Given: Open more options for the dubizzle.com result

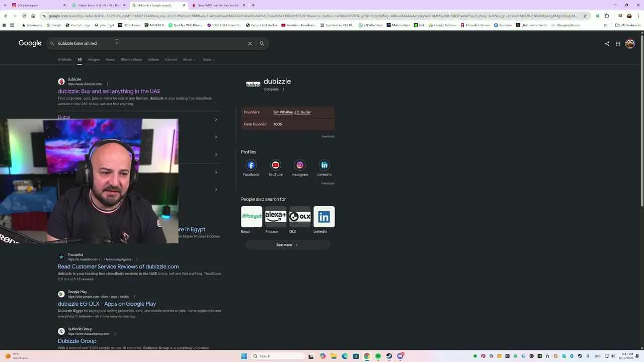Looking at the screenshot, I should [107, 84].
